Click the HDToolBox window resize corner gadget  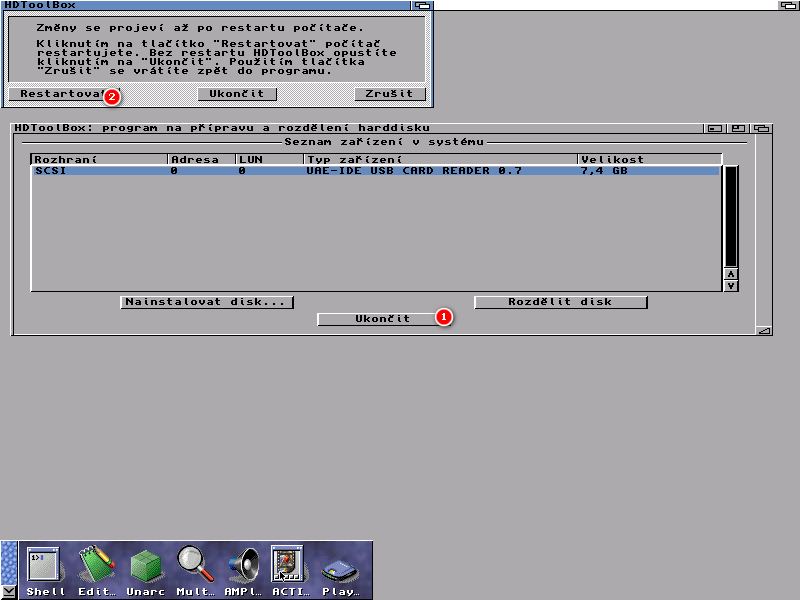point(764,330)
